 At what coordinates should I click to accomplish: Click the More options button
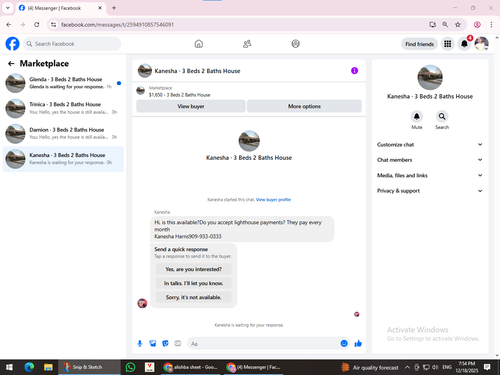(x=304, y=106)
